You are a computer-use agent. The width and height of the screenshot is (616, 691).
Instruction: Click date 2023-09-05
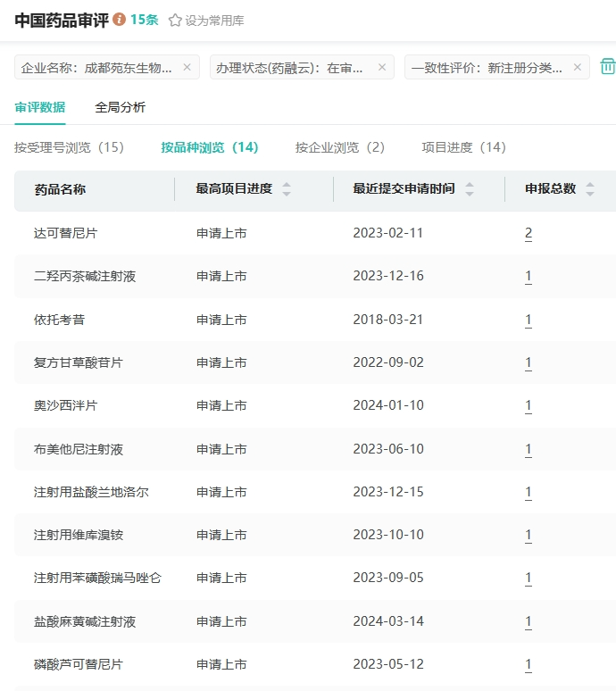click(387, 578)
